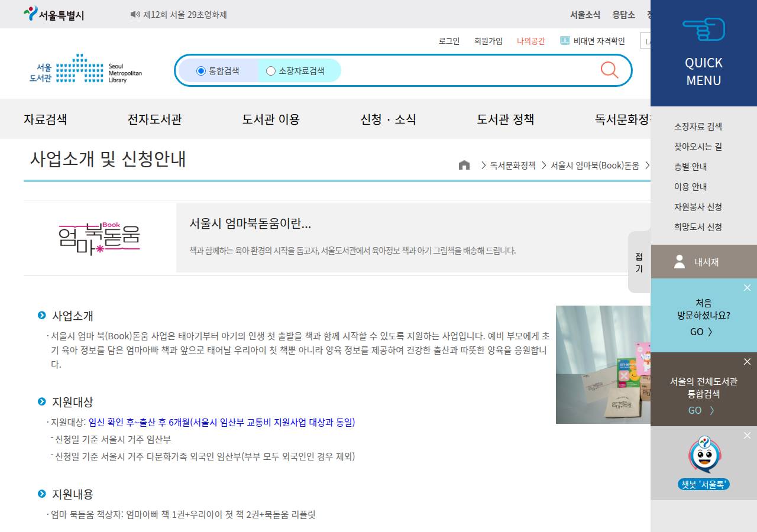This screenshot has height=532, width=757.
Task: Select the 통합검색 radio button
Action: click(x=201, y=71)
